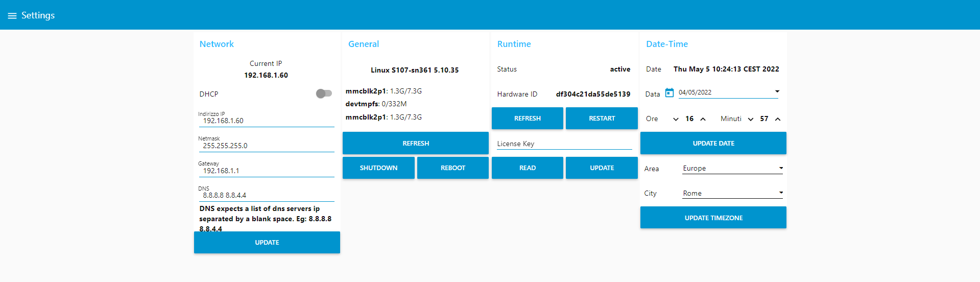This screenshot has width=980, height=282.
Task: Click the UPDATE TIMEZONE button
Action: coord(713,218)
